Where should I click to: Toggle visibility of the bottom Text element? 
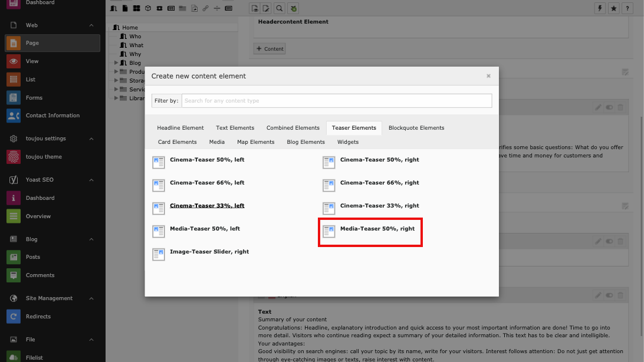click(x=609, y=295)
